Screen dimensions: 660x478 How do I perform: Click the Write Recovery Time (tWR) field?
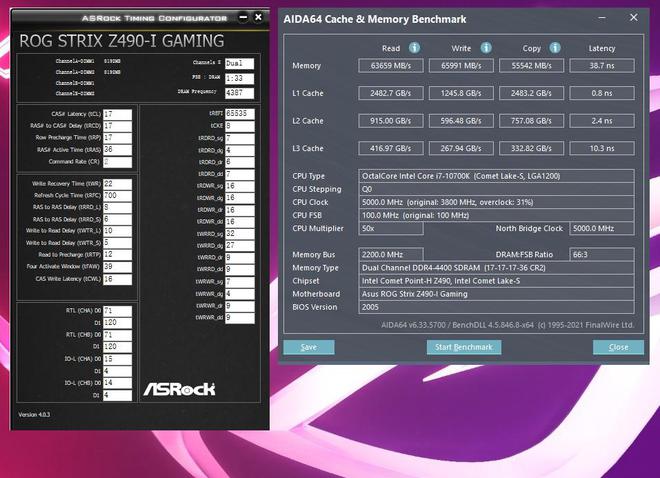coord(117,184)
